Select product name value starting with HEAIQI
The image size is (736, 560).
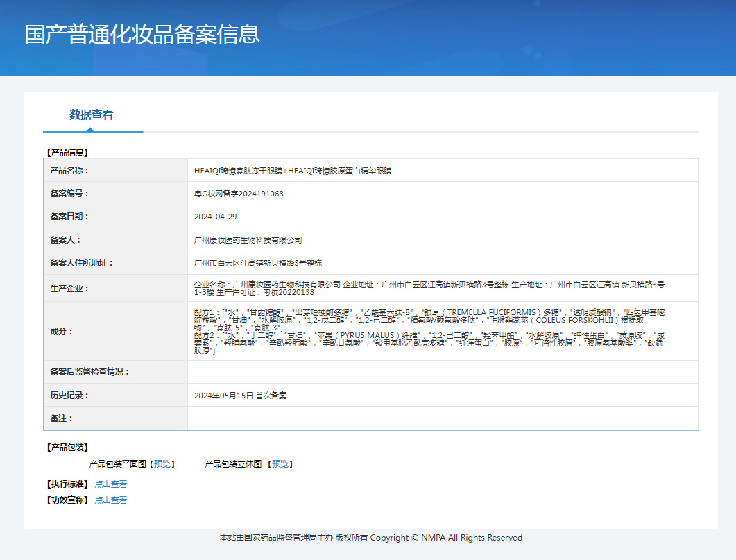click(293, 171)
